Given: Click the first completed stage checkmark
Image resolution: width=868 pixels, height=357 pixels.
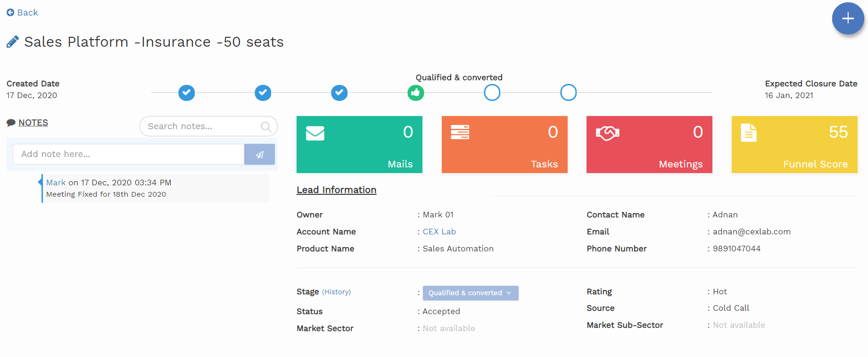Looking at the screenshot, I should pos(187,92).
